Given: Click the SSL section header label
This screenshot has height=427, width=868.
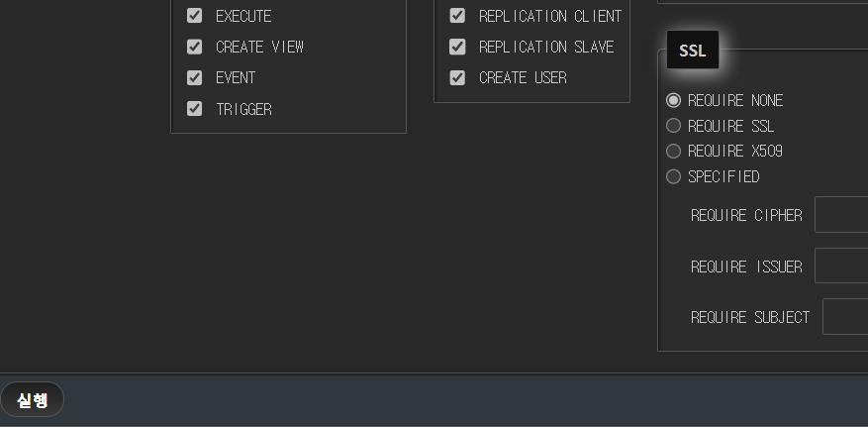Looking at the screenshot, I should point(693,51).
